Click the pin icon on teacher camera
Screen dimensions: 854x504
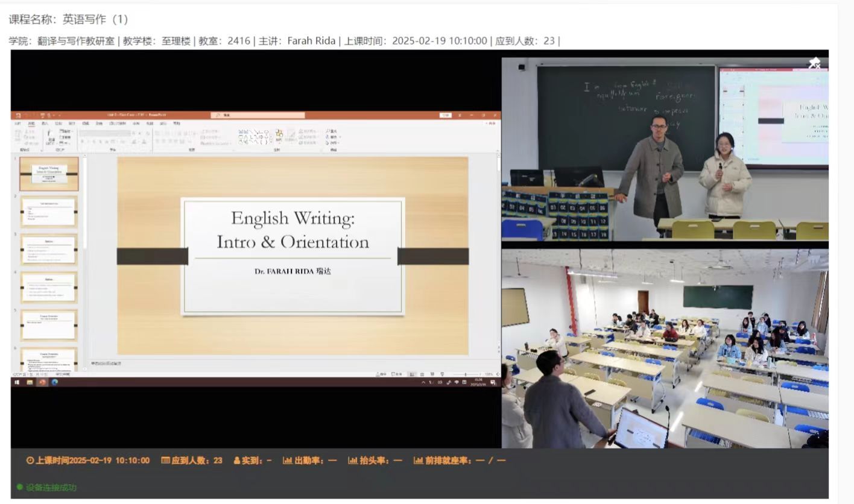click(x=814, y=63)
